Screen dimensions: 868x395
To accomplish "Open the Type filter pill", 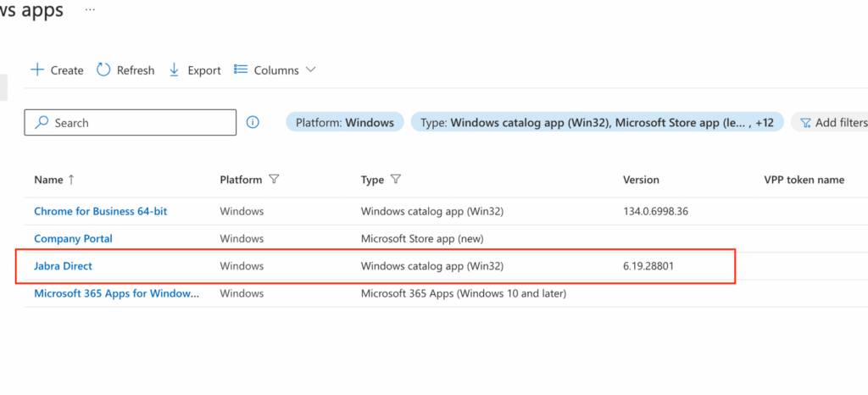I will click(597, 122).
